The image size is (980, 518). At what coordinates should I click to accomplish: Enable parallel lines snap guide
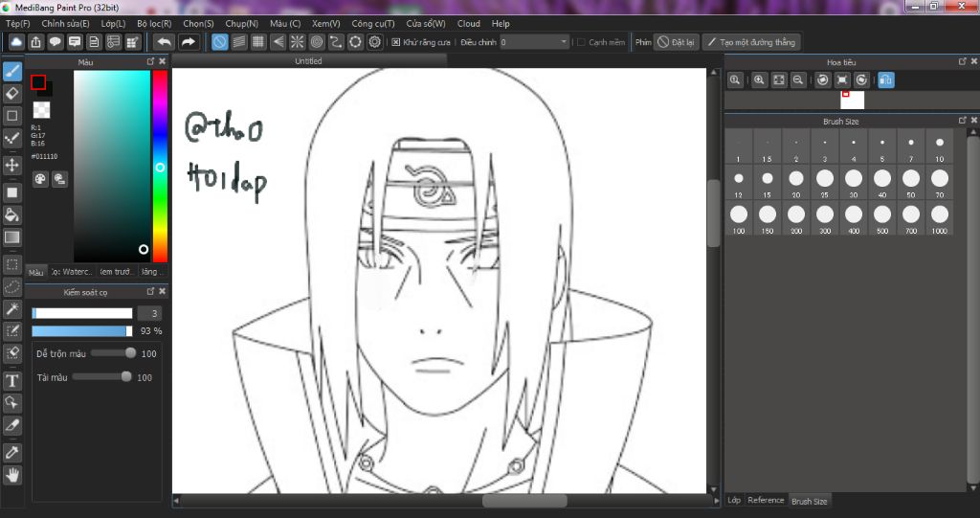(238, 42)
